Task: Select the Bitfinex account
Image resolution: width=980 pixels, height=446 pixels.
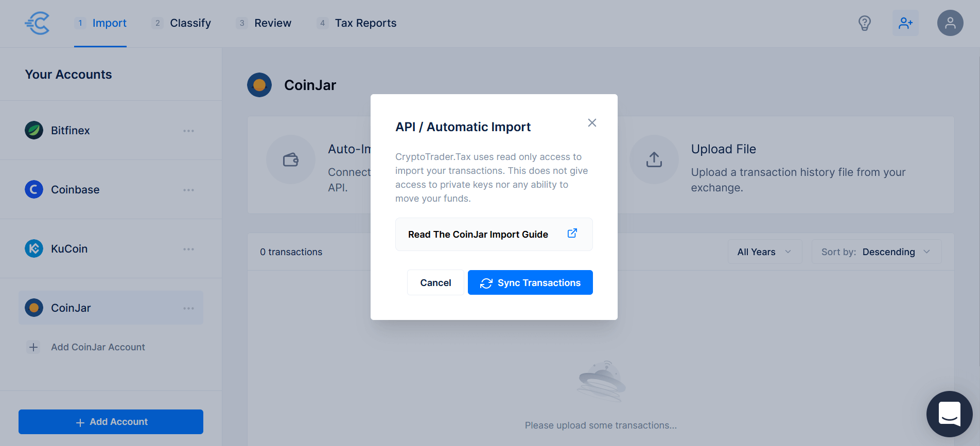Action: tap(111, 131)
